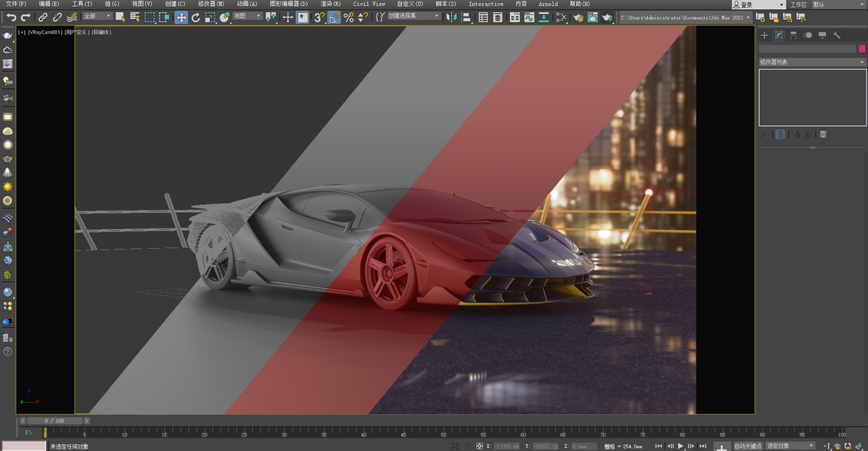This screenshot has height=451, width=868.
Task: Switch to the Hierarchy command panel tab
Action: (x=794, y=35)
